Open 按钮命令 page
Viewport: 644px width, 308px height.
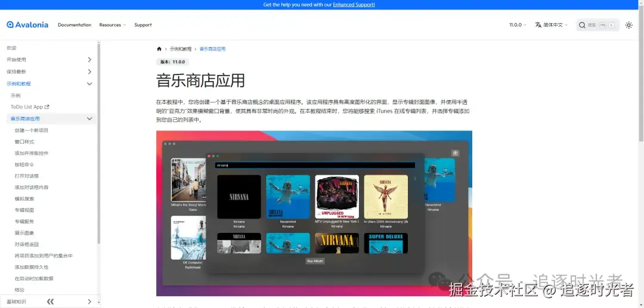tap(24, 164)
